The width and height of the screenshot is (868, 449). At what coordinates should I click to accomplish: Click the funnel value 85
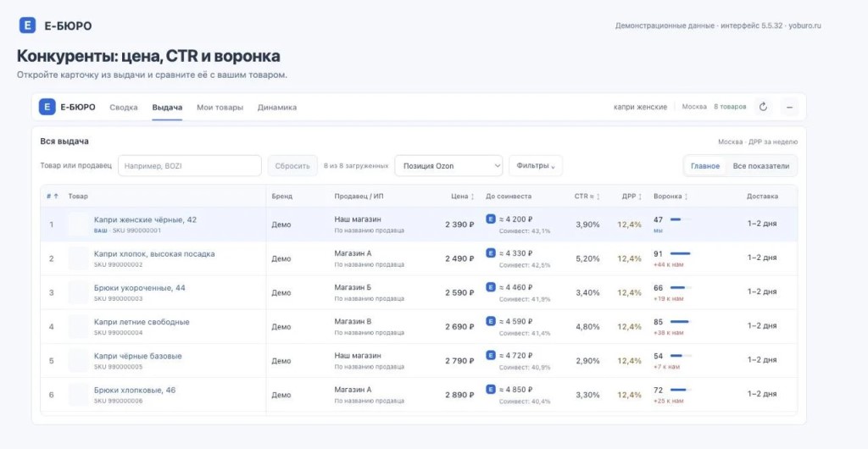[x=658, y=322]
